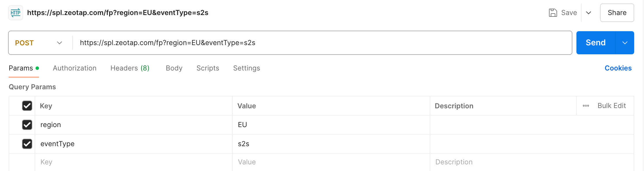
Task: Go to the Settings tab
Action: click(x=247, y=68)
